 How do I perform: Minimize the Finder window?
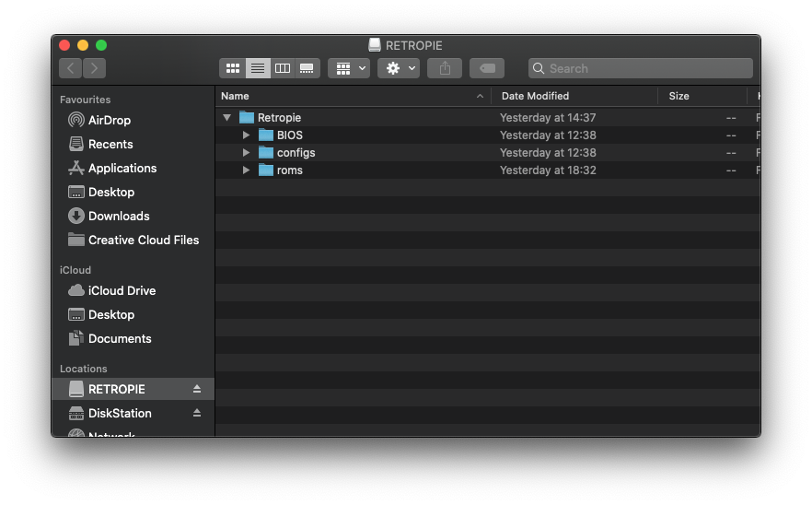83,45
